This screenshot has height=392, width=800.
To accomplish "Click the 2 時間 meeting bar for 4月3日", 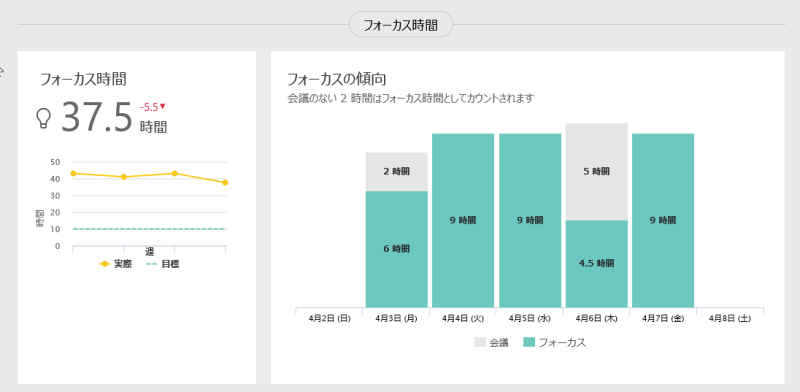I will tap(396, 172).
